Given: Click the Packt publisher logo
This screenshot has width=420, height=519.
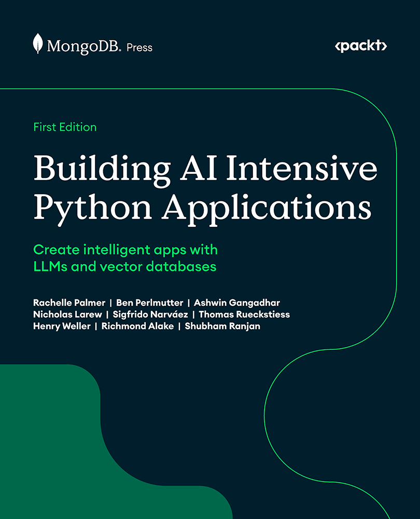Looking at the screenshot, I should coord(360,46).
